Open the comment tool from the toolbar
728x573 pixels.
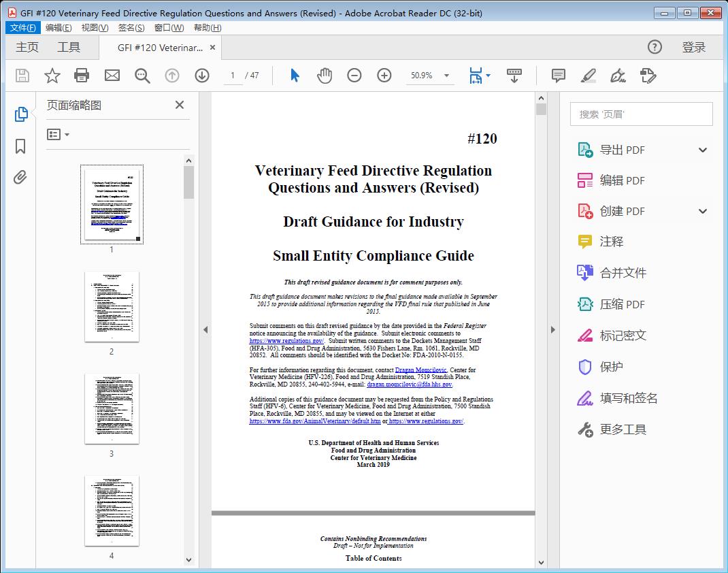point(558,76)
